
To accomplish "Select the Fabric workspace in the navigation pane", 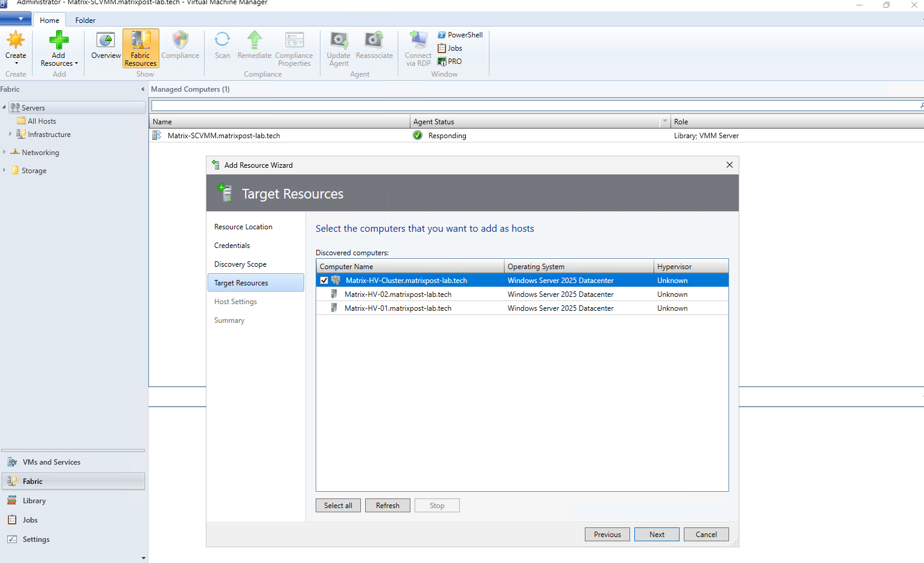I will point(73,482).
